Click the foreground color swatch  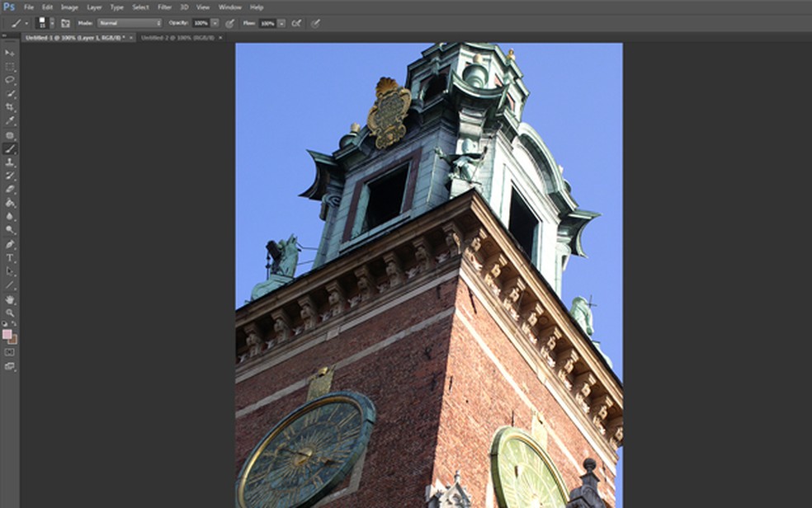(7, 334)
